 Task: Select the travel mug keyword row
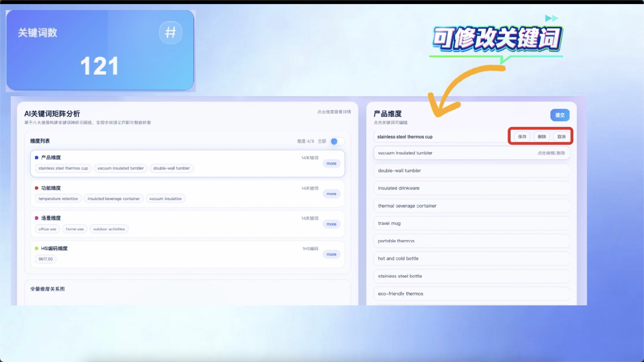click(471, 224)
